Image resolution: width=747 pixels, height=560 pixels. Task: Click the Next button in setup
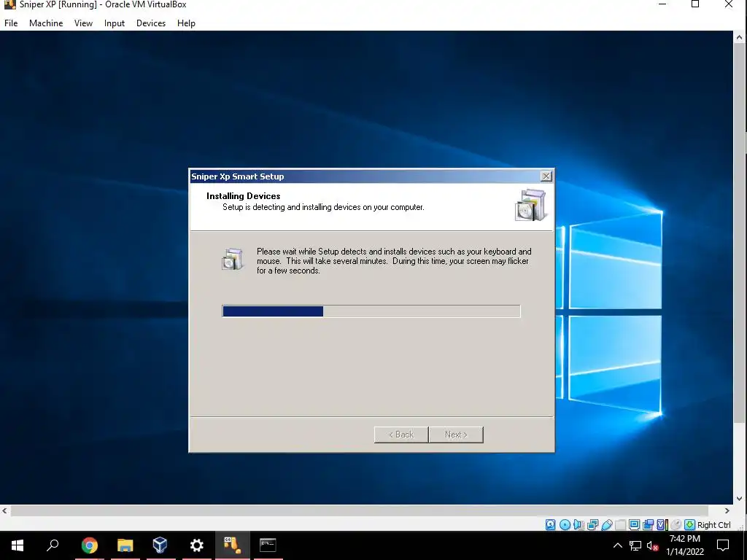pos(456,435)
